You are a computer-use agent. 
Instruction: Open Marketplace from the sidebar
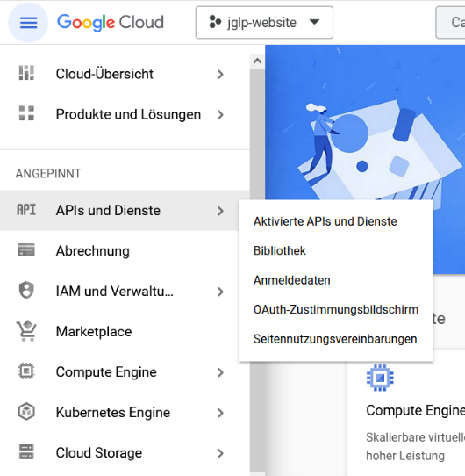[125, 331]
